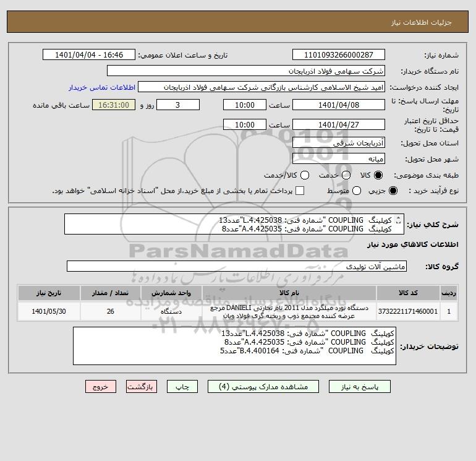Select متوسط purchase type radio

[x=357, y=191]
